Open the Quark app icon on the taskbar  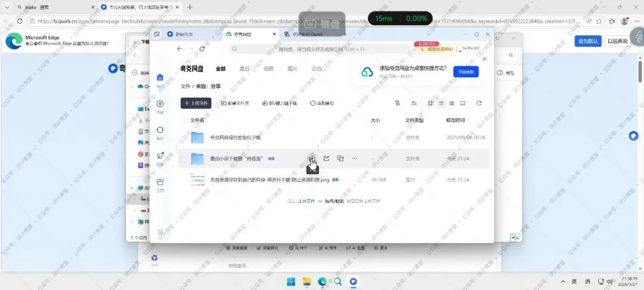pos(353,282)
